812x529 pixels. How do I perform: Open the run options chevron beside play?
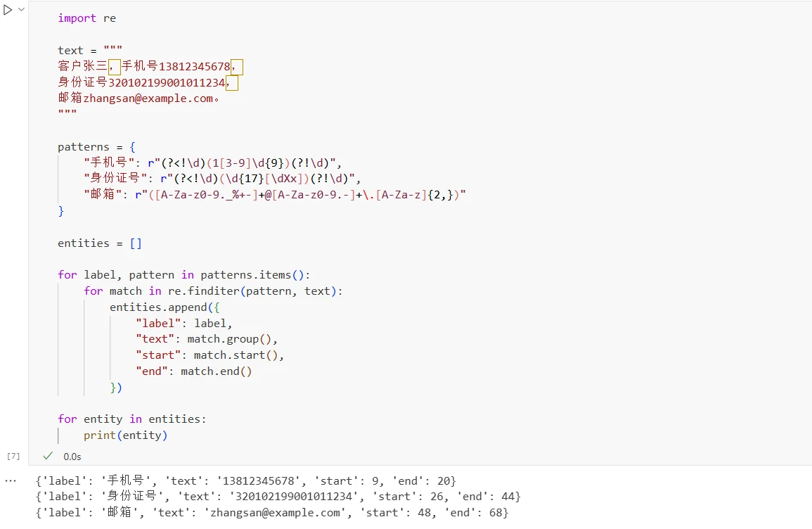(x=21, y=9)
